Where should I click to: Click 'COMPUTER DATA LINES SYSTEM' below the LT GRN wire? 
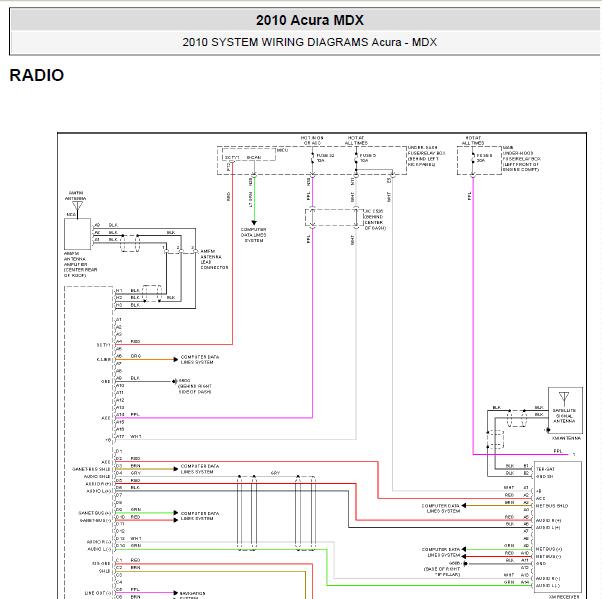253,235
